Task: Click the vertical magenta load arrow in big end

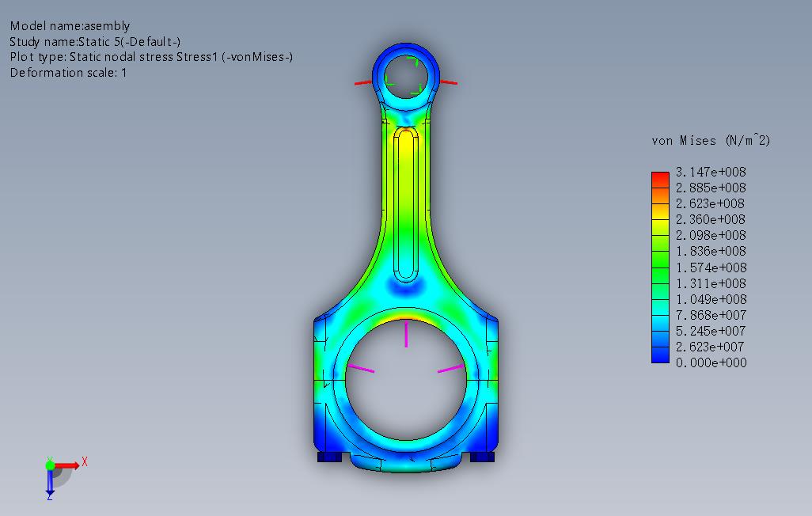Action: (406, 334)
